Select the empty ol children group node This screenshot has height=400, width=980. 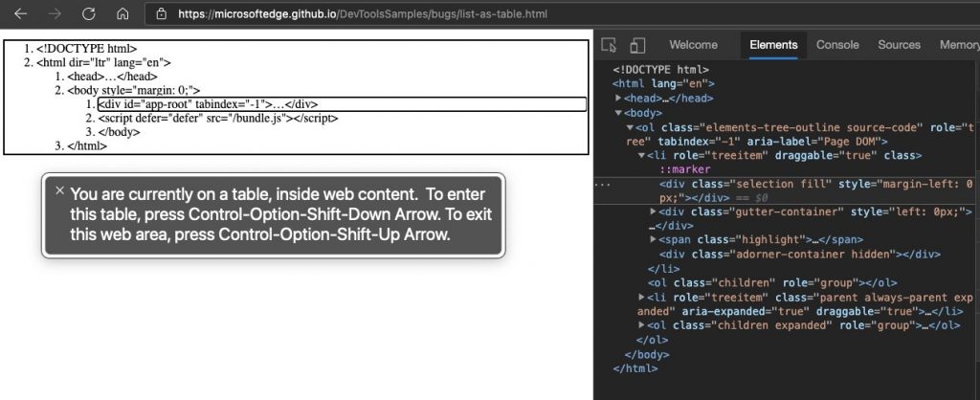point(772,282)
